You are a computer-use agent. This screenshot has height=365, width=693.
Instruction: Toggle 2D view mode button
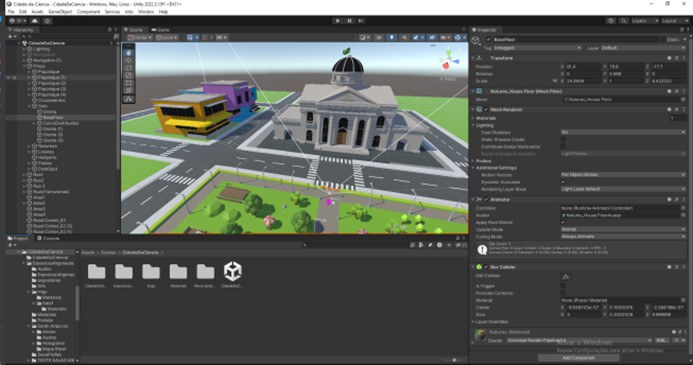coord(379,38)
